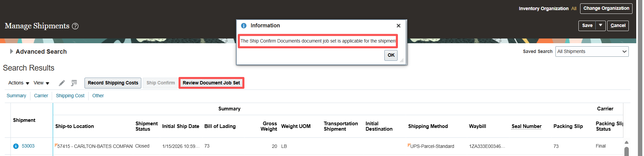Click info icon beside shipment 53003
The image size is (644, 156).
[x=16, y=146]
